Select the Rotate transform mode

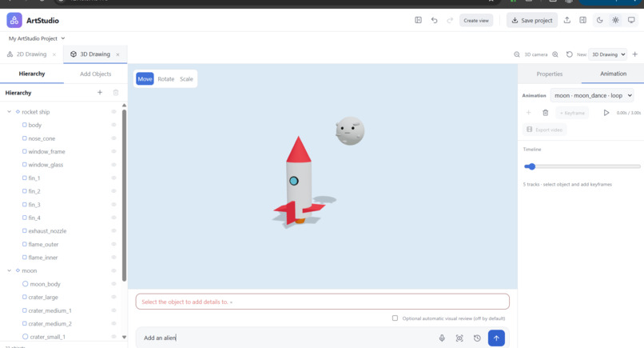pyautogui.click(x=166, y=79)
